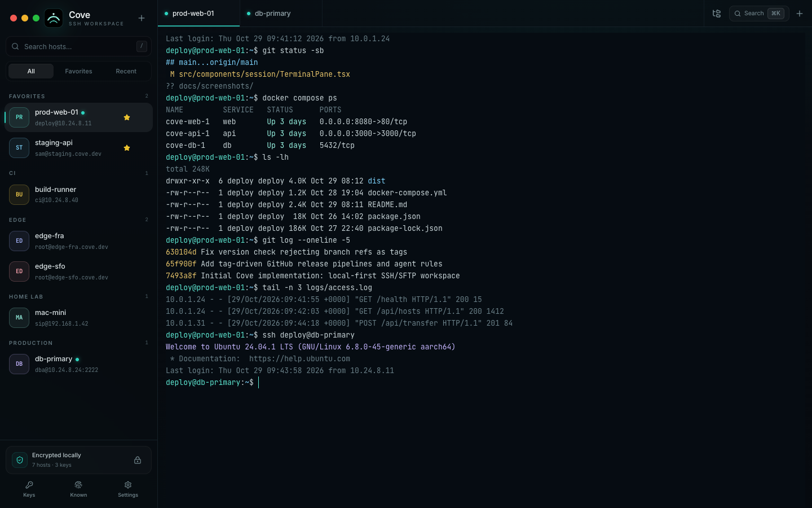Show Favorites hosts filter

[78, 71]
